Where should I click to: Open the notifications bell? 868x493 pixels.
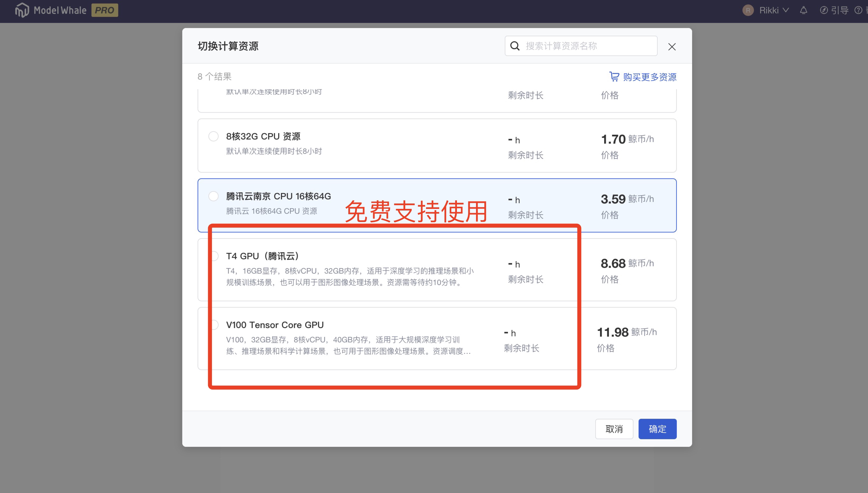point(803,10)
